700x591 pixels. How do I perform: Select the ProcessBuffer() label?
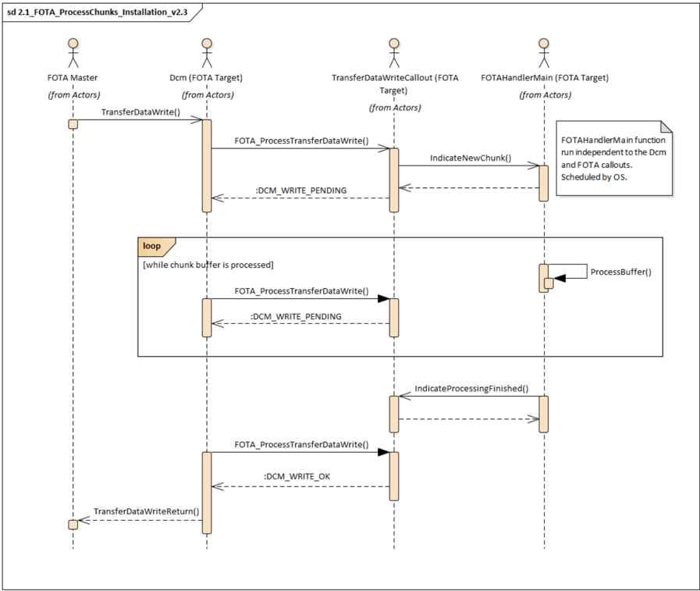pos(621,272)
